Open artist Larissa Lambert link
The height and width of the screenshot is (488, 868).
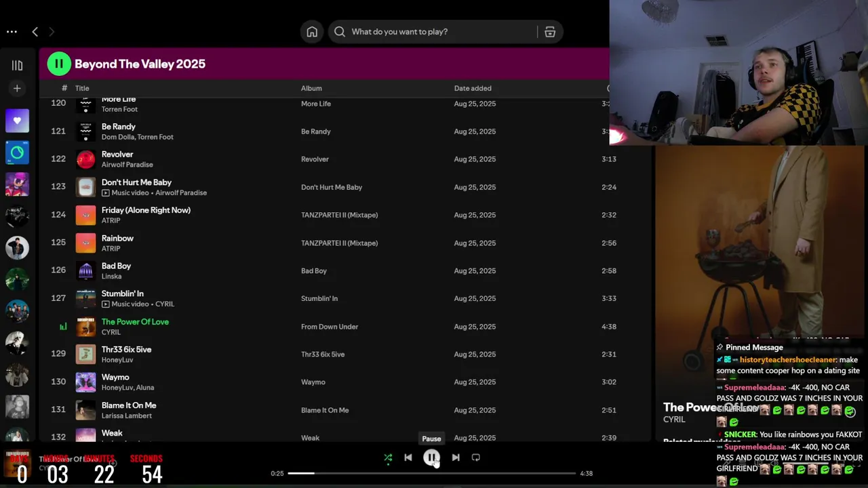point(127,415)
